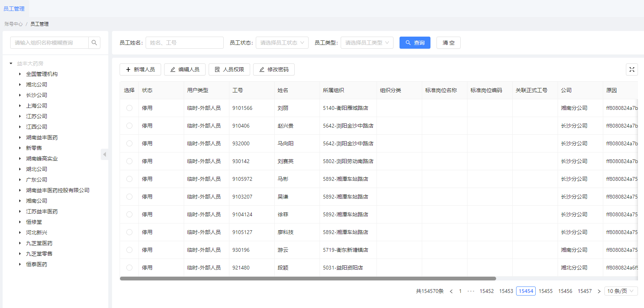Click the 所属组织 column header

[348, 90]
